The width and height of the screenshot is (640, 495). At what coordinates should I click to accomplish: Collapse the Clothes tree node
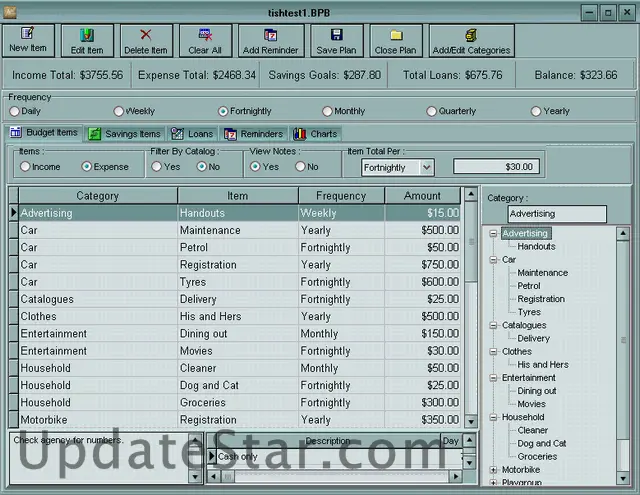[493, 351]
